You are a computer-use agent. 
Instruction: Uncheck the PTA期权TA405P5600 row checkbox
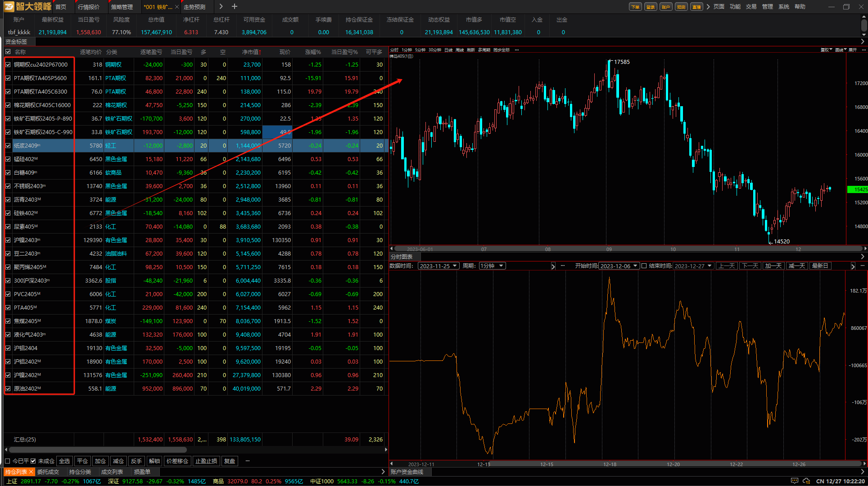pyautogui.click(x=8, y=78)
